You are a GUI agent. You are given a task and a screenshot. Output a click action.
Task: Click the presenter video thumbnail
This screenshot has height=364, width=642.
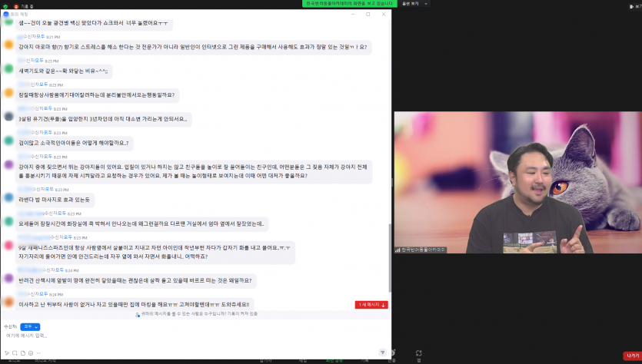pyautogui.click(x=518, y=183)
